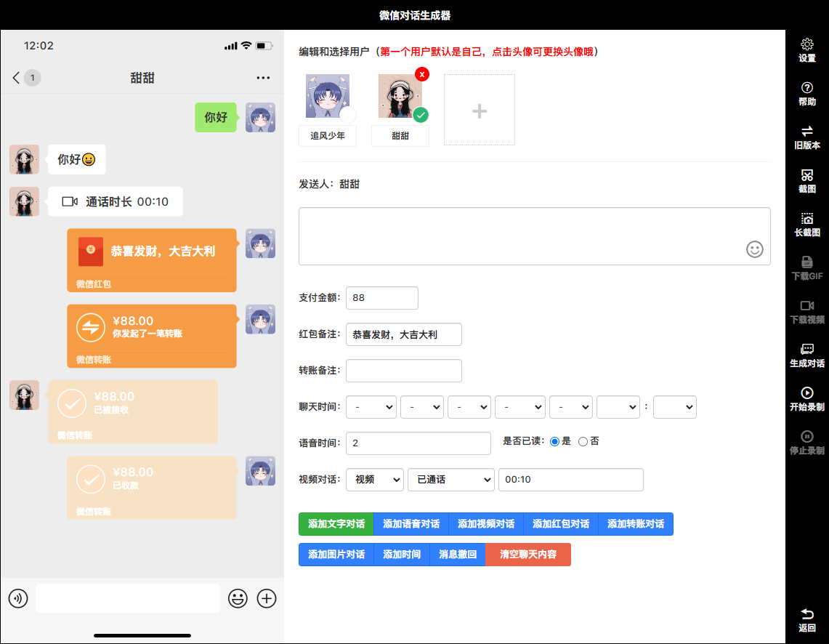Add a new user with plus box
This screenshot has width=829, height=644.
click(480, 110)
